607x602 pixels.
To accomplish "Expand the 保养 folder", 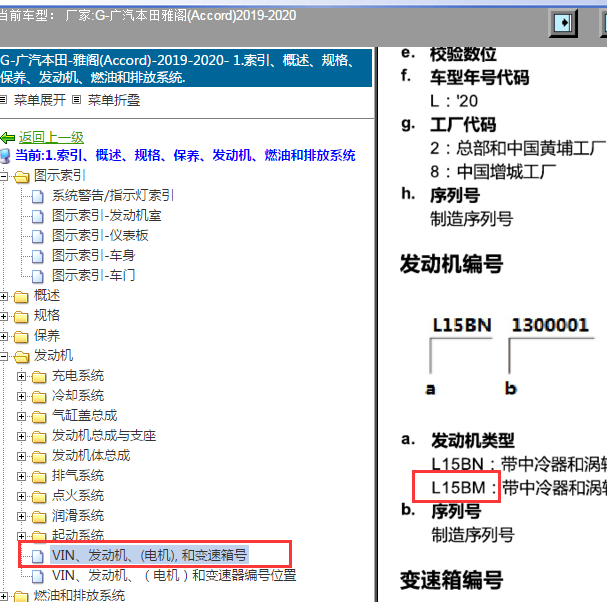I will click(x=3, y=337).
